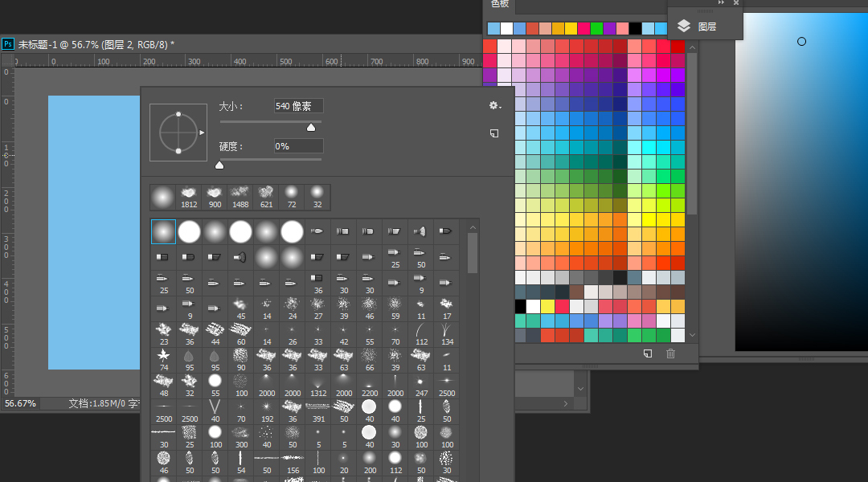Delete swatch using the trash icon
Screen dimensions: 868x482
point(670,353)
